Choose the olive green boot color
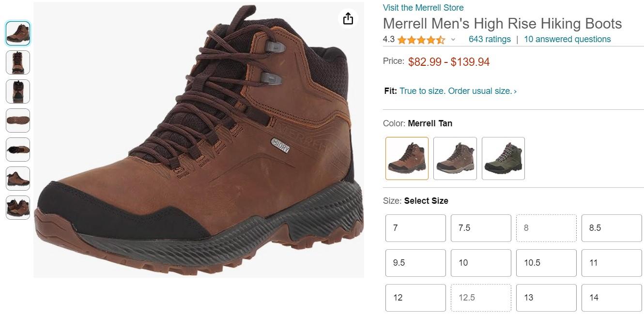Screen dimensions: 644x316 [503, 158]
